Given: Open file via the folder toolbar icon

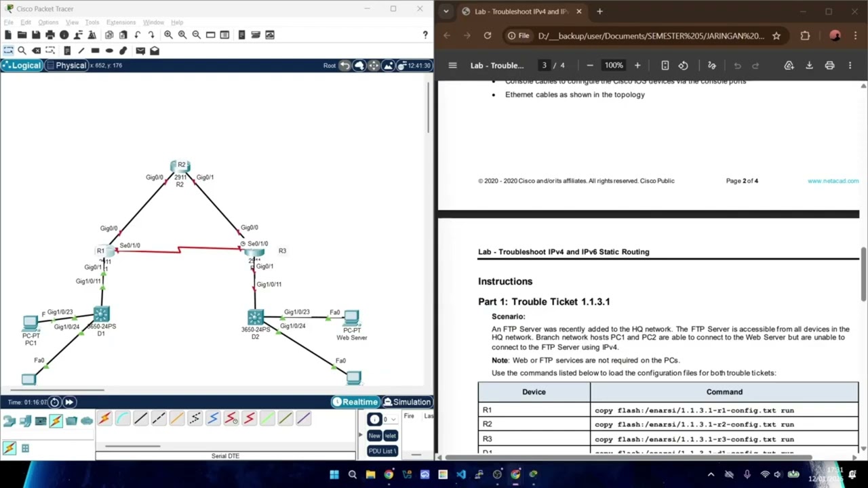Looking at the screenshot, I should coord(22,35).
